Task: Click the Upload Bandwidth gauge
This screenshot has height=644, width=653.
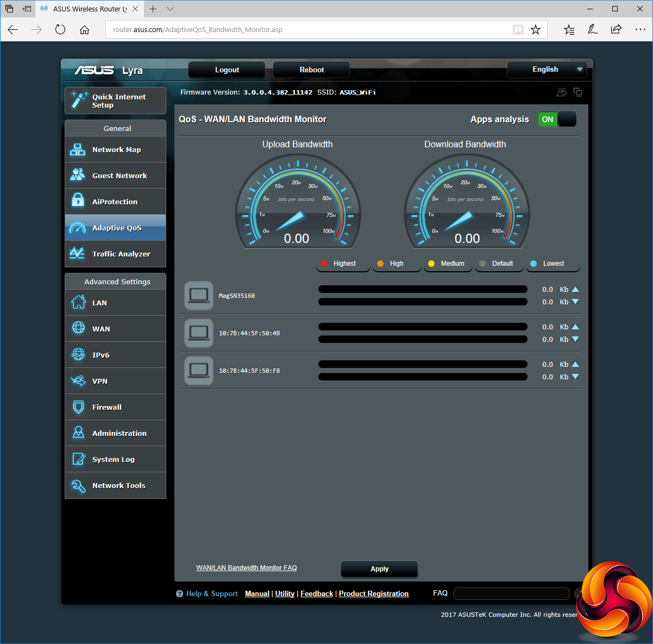Action: click(x=298, y=201)
